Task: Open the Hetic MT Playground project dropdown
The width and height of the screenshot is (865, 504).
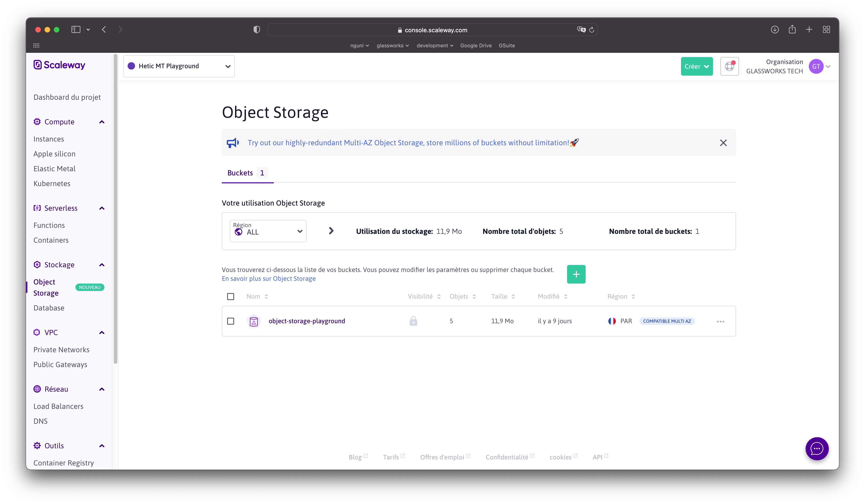Action: click(x=179, y=66)
